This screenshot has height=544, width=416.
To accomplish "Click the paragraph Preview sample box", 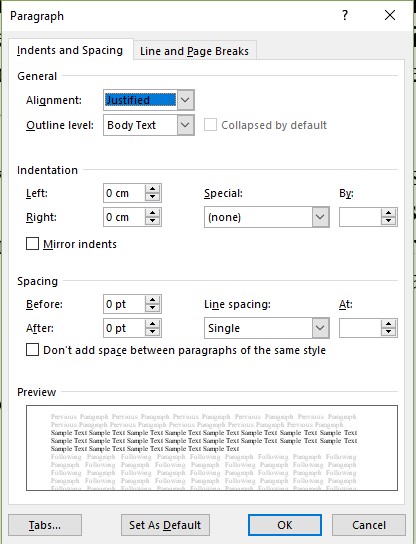I will [212, 448].
